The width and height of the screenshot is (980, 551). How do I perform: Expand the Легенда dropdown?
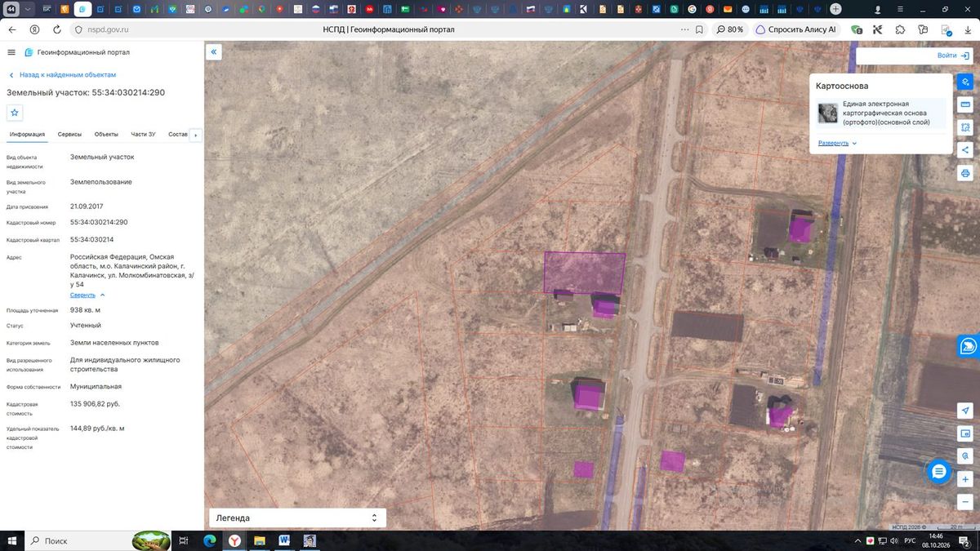pos(297,518)
